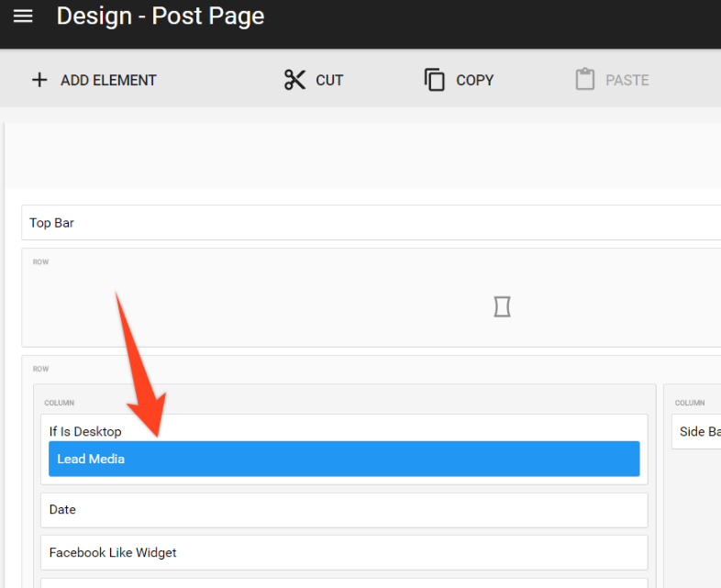Click the COLUMN label above If Is Desktop
The width and height of the screenshot is (721, 588).
tap(60, 403)
